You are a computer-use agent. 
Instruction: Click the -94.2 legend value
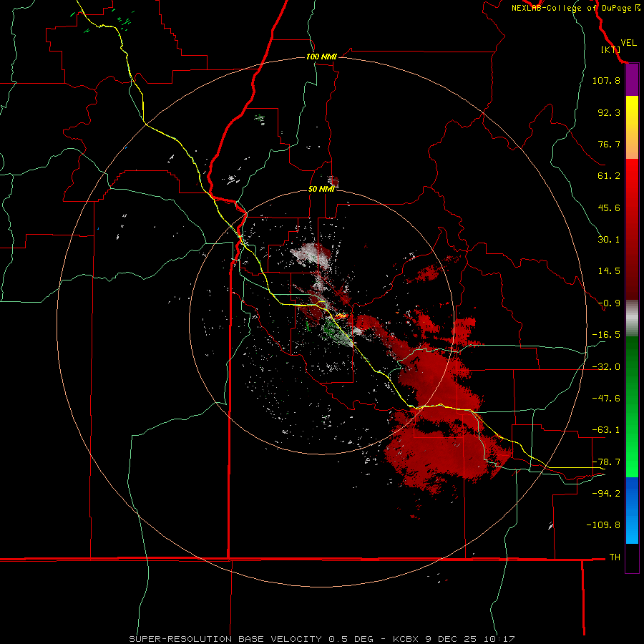(x=606, y=493)
